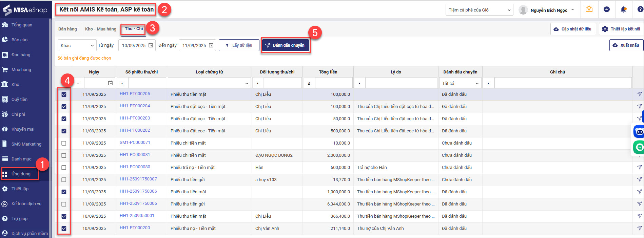Expand Đánh dấu chuyển filter Tất cả dropdown
644x238 pixels.
click(x=460, y=83)
